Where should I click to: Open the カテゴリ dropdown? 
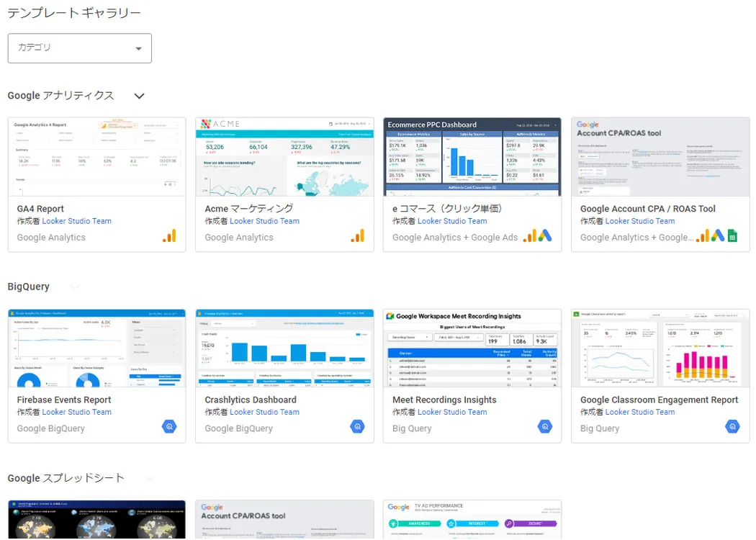[x=80, y=48]
